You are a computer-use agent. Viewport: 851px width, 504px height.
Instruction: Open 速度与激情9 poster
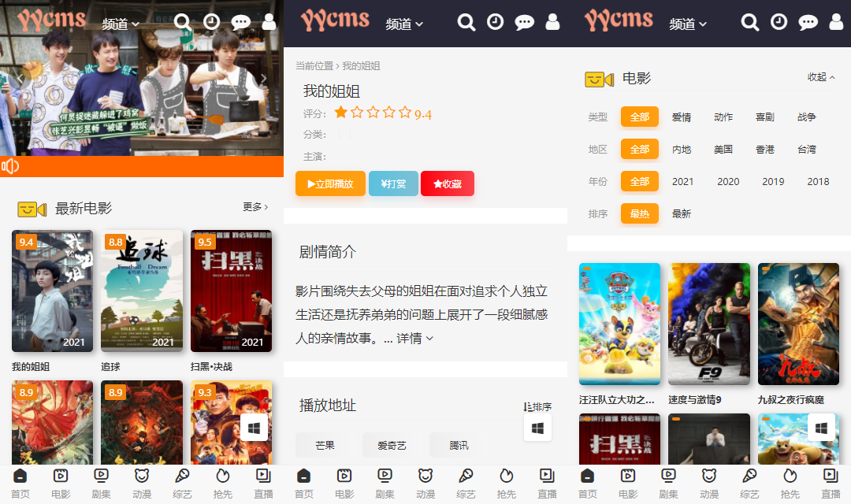pos(709,324)
